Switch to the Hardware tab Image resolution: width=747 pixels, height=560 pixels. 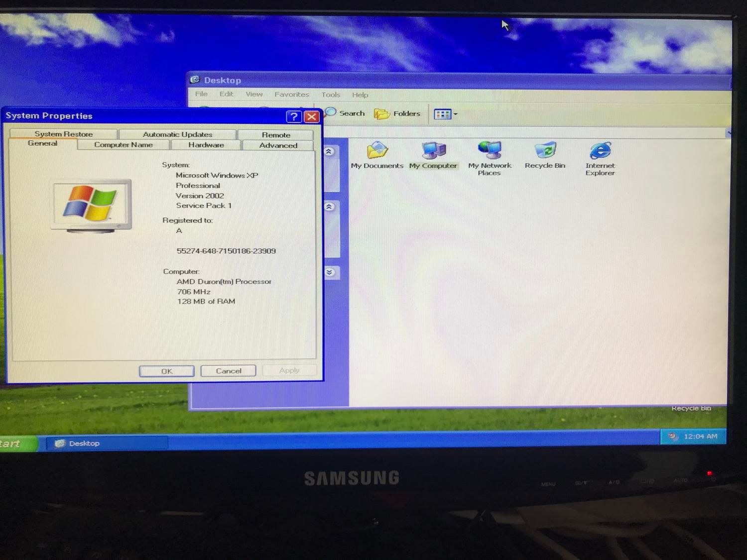pyautogui.click(x=206, y=145)
